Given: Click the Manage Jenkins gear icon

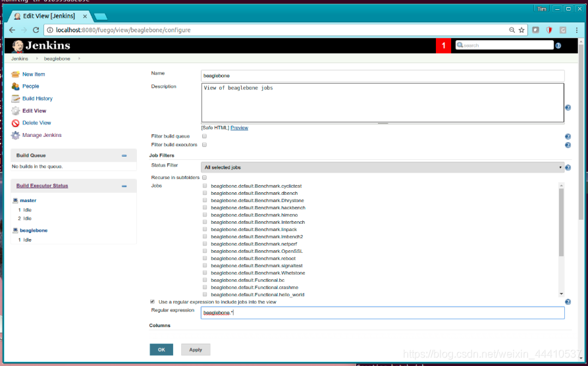Looking at the screenshot, I should tap(15, 135).
